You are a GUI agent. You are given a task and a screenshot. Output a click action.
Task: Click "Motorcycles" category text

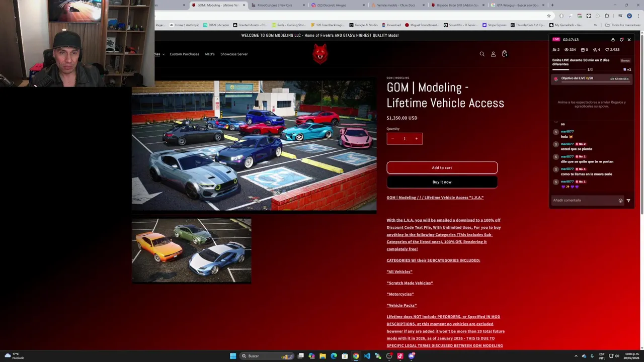coord(400,294)
